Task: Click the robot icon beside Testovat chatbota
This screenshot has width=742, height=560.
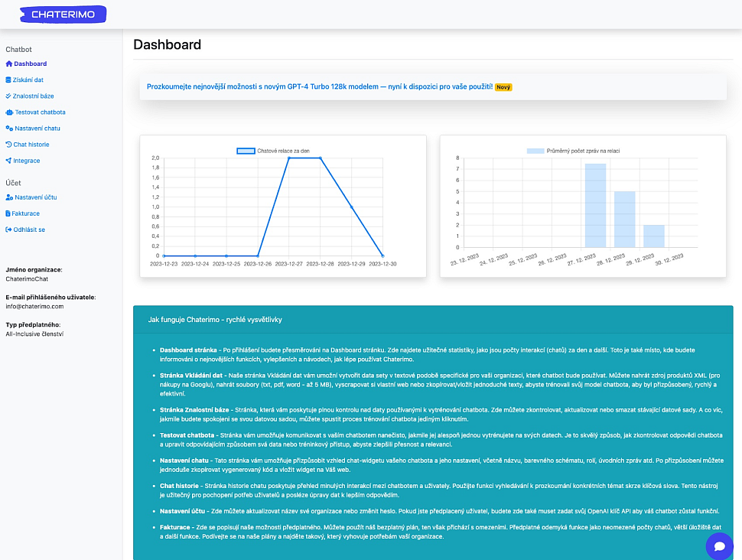Action: [x=9, y=112]
